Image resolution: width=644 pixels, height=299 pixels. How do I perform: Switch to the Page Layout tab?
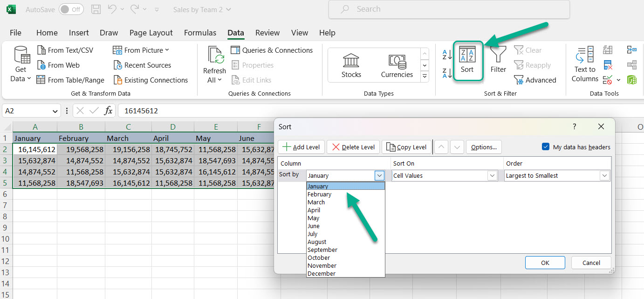(151, 33)
